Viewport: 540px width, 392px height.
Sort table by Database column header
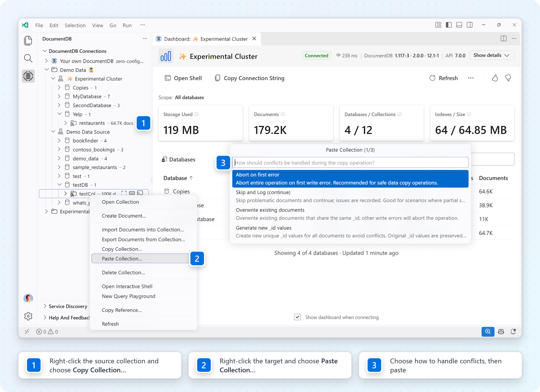(178, 178)
